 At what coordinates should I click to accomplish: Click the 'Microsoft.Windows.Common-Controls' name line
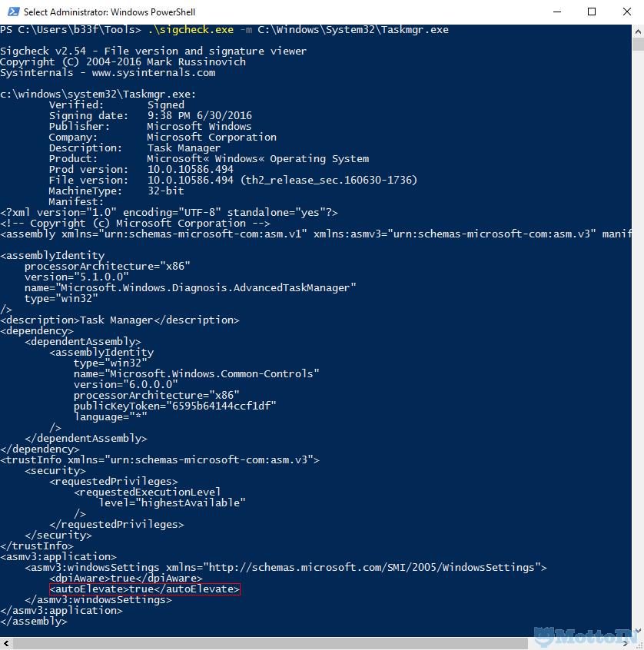click(196, 374)
